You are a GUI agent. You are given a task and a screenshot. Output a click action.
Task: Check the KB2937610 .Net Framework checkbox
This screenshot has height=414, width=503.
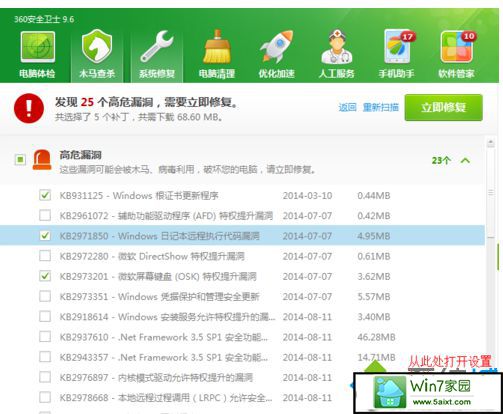[x=45, y=337]
